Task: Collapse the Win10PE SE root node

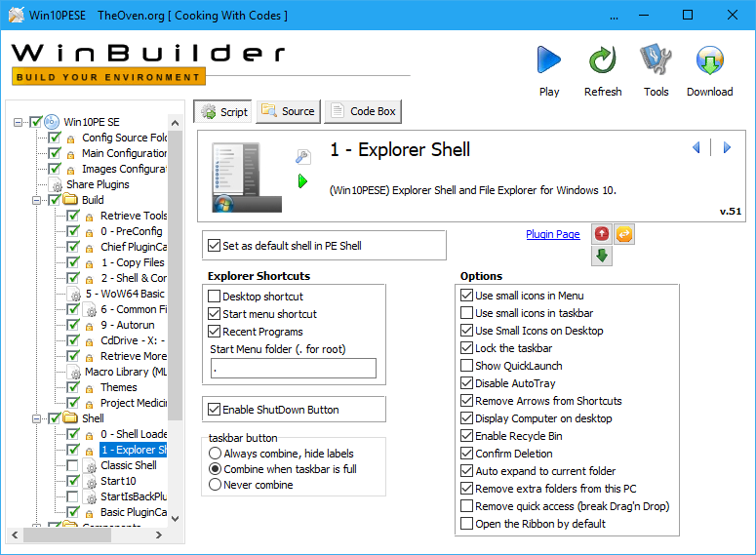Action: click(x=18, y=122)
